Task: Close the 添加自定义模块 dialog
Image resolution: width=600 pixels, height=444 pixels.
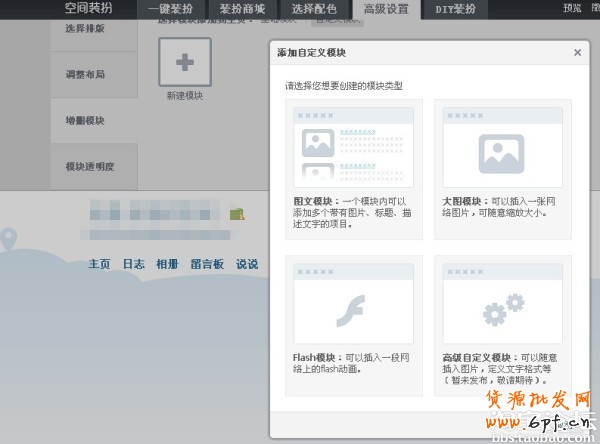Action: click(x=577, y=53)
